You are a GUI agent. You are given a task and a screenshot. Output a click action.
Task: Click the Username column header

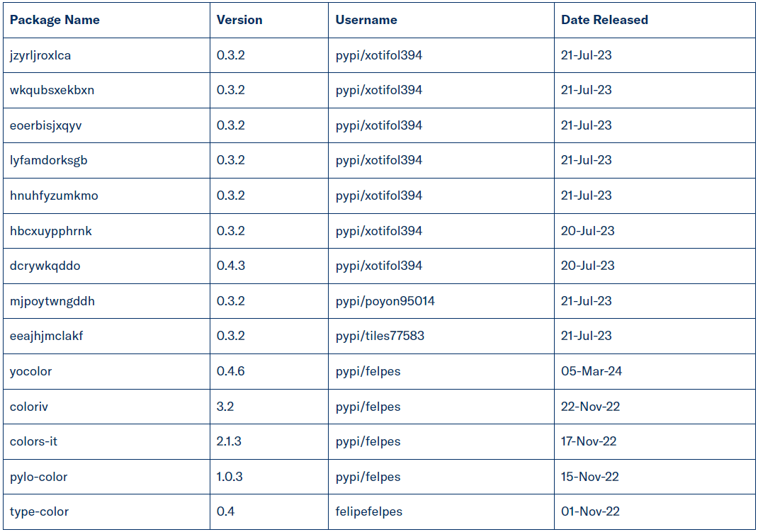click(366, 20)
